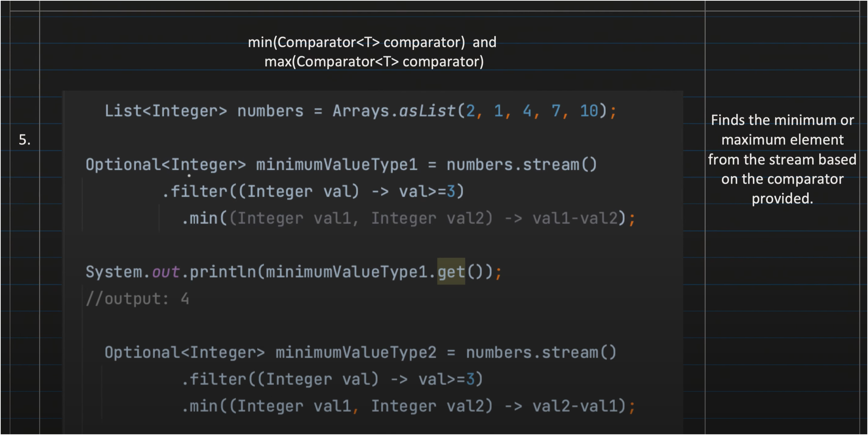Click the minimumValueType2 variable declaration
The width and height of the screenshot is (868, 435).
click(356, 352)
